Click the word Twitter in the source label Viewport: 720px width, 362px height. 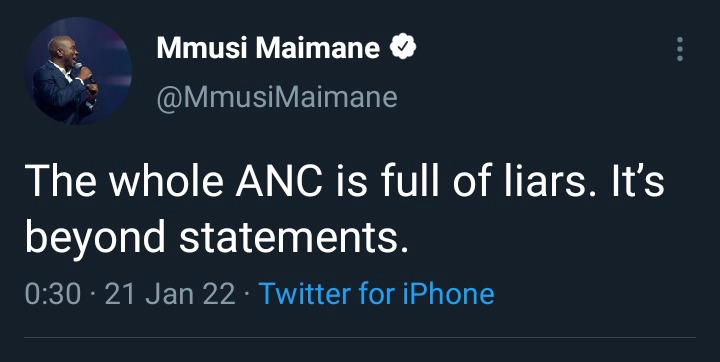pos(304,294)
